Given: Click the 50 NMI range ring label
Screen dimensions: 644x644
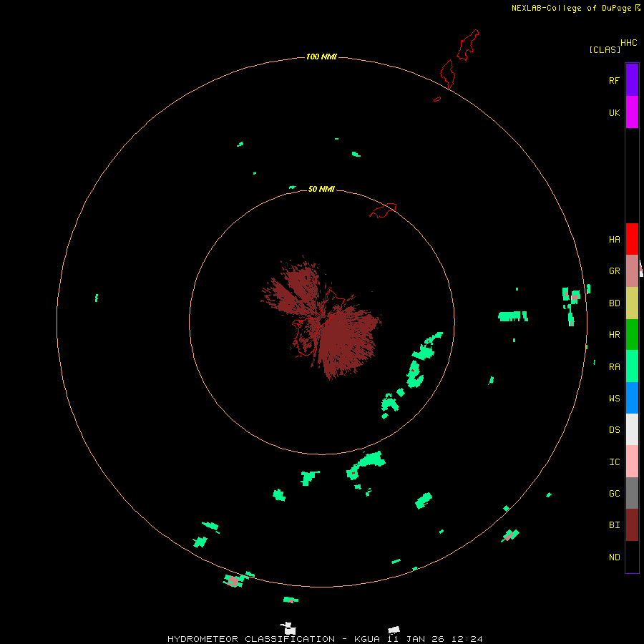Looking at the screenshot, I should tap(321, 189).
